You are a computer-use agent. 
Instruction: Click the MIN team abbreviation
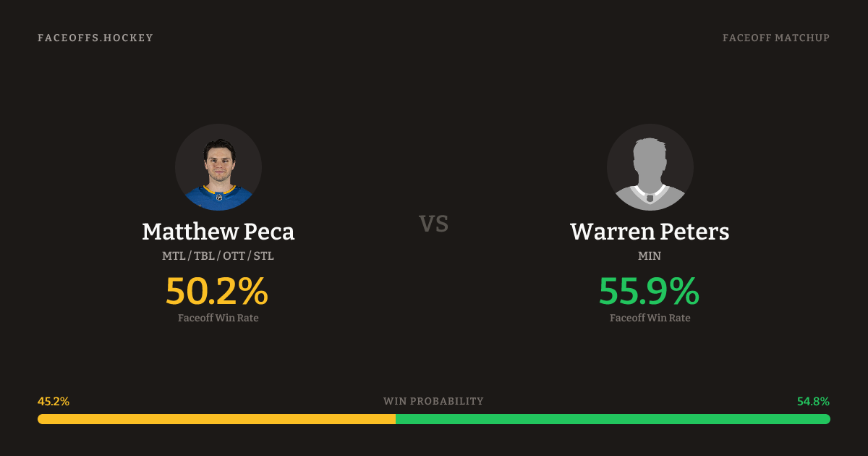coord(650,256)
